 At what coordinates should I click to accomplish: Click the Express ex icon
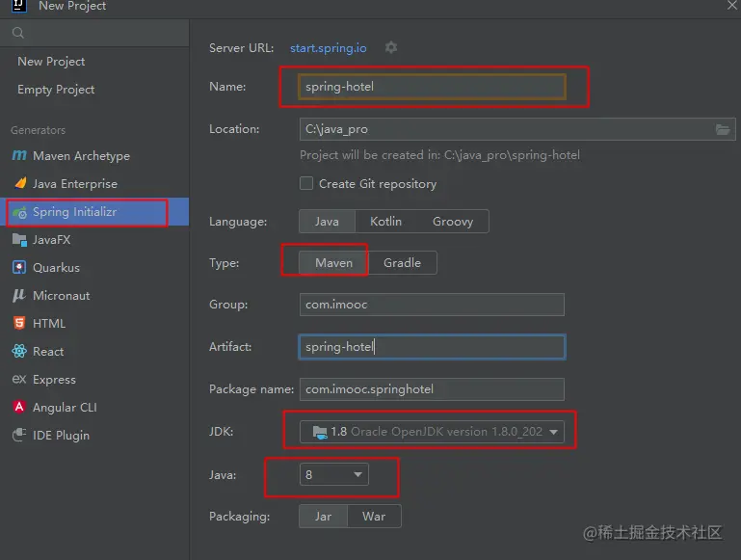click(x=19, y=379)
